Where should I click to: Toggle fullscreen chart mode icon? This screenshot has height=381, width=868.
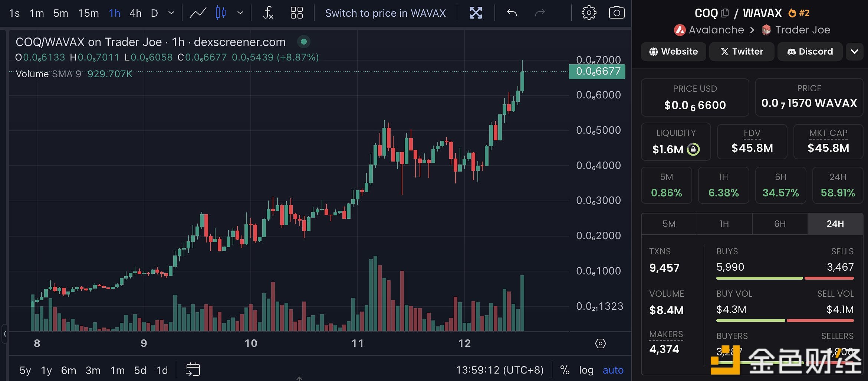coord(476,13)
